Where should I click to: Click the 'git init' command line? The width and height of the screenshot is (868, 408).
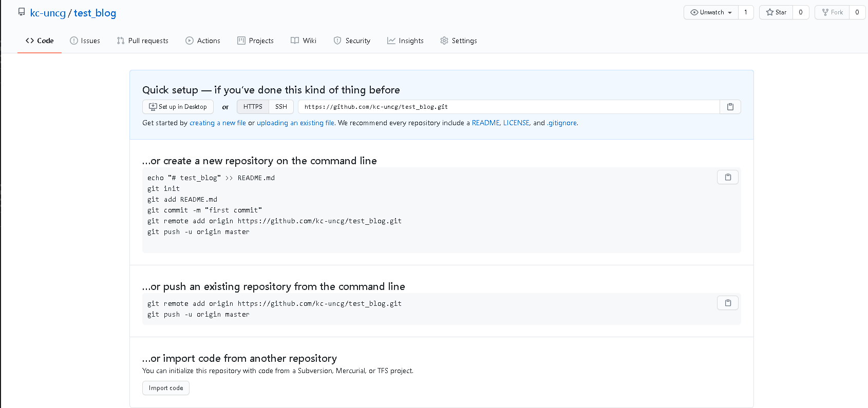(164, 189)
